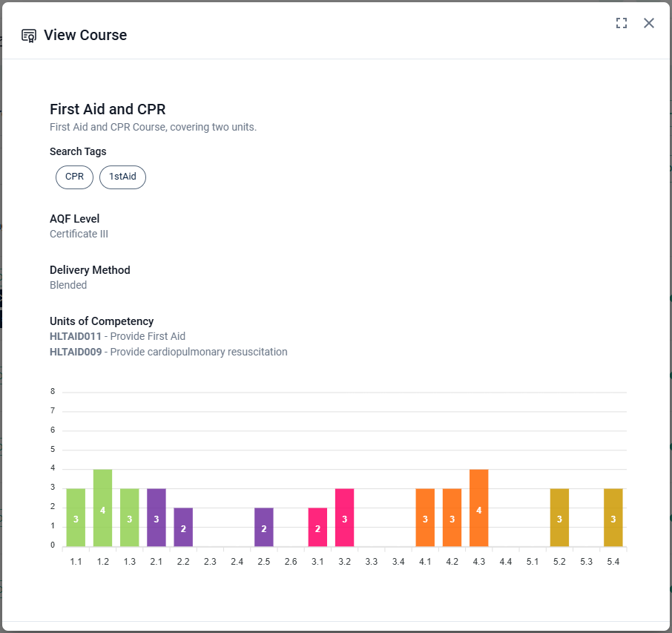Click the 'Delivery Method' label
The image size is (672, 633).
[90, 270]
